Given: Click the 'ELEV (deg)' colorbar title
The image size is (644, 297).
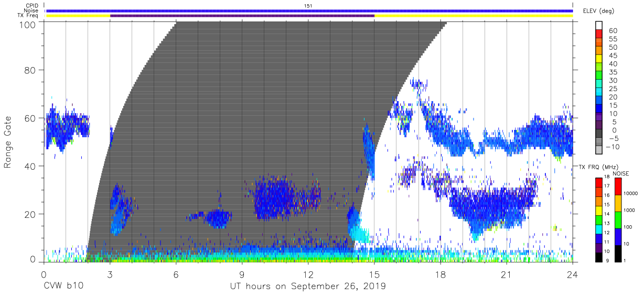Looking at the screenshot, I should pos(598,11).
